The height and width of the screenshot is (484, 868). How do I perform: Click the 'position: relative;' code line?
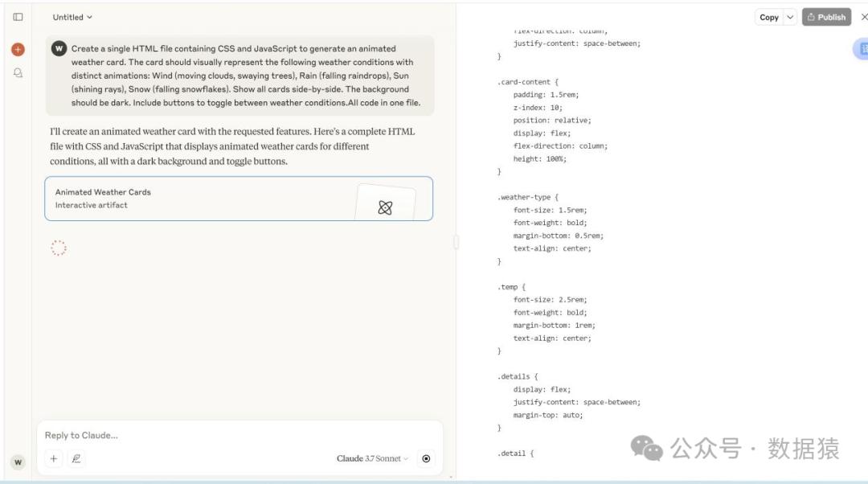click(x=552, y=120)
